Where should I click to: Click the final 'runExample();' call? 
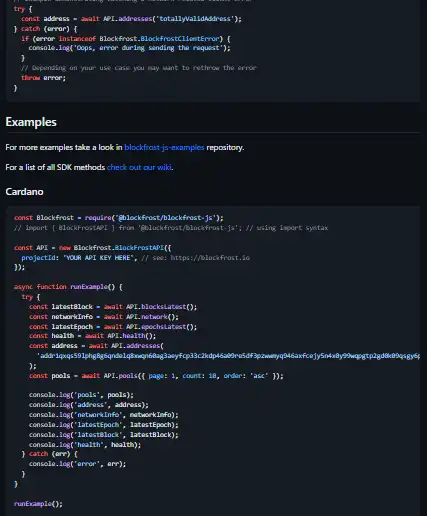(x=38, y=504)
